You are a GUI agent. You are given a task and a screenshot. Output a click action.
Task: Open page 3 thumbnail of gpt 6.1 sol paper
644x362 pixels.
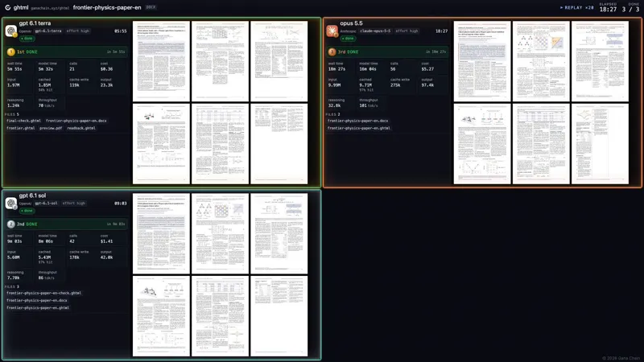[x=279, y=233]
